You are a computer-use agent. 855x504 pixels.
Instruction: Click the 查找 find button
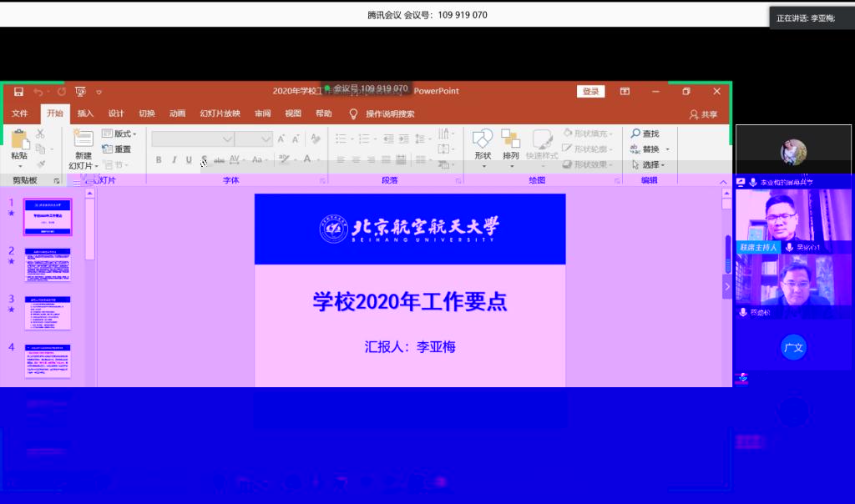[645, 134]
